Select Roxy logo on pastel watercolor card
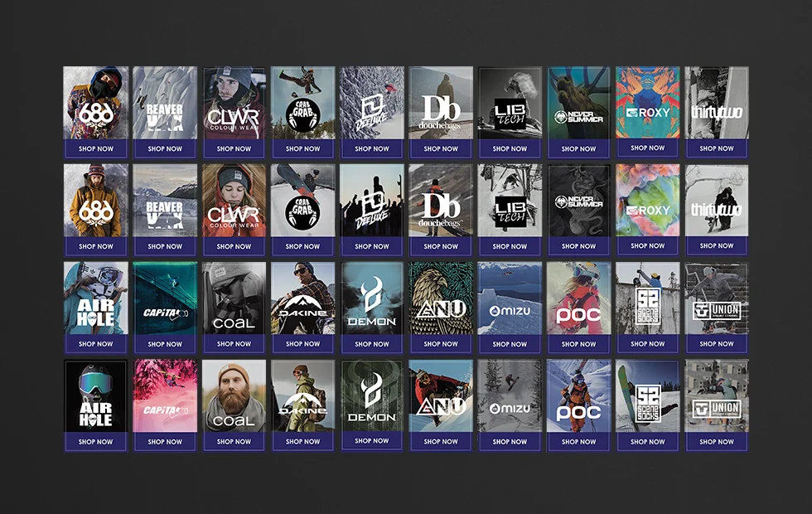The height and width of the screenshot is (514, 812). click(647, 211)
